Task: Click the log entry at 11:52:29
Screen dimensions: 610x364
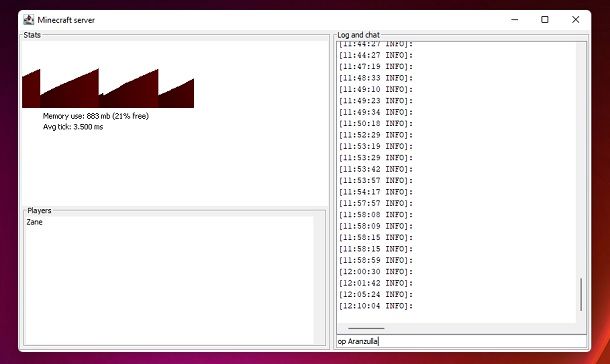Action: tap(376, 135)
